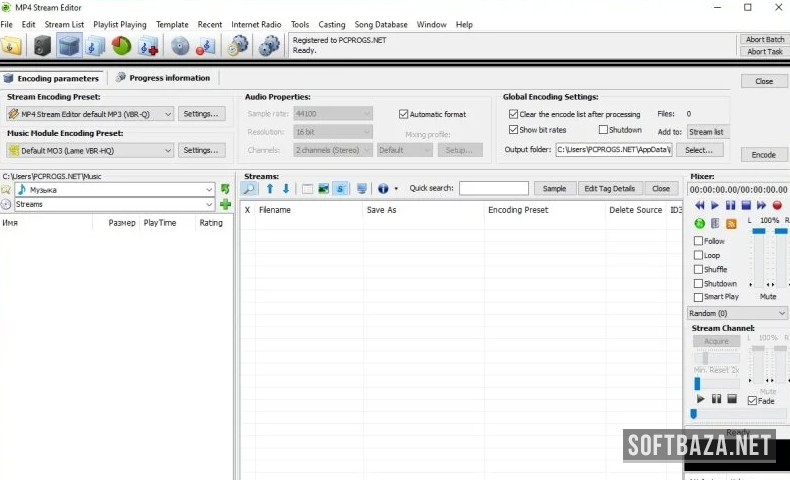The width and height of the screenshot is (790, 480).
Task: Click the Edit Tag Details button
Action: coord(609,188)
